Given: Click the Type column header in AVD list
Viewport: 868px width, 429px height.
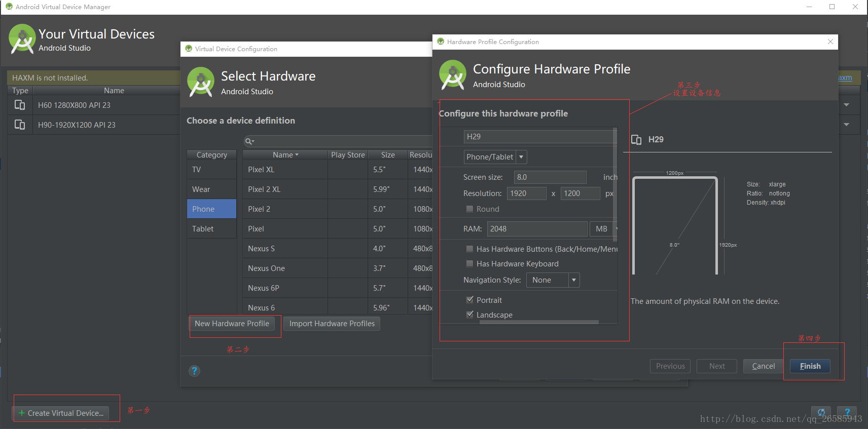Looking at the screenshot, I should [x=20, y=90].
